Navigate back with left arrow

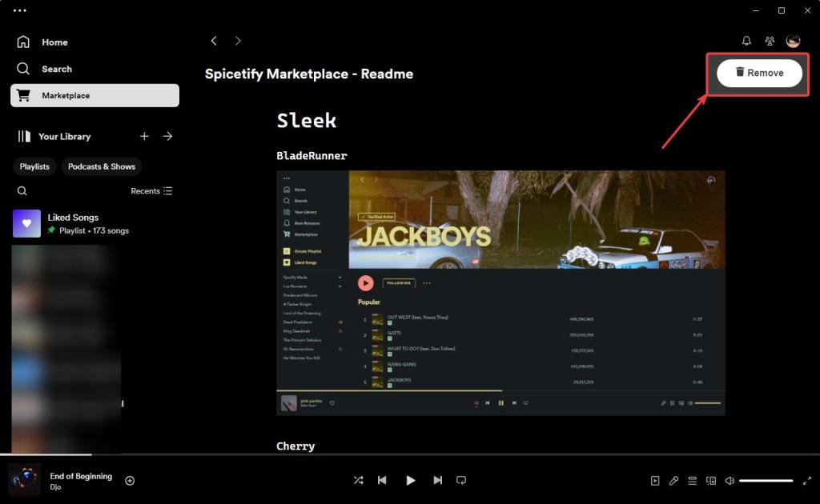[214, 41]
